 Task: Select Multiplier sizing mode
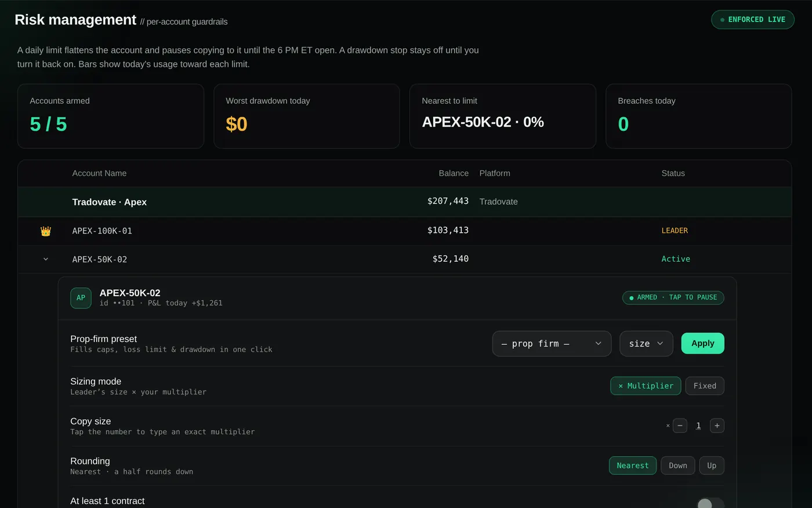click(646, 385)
